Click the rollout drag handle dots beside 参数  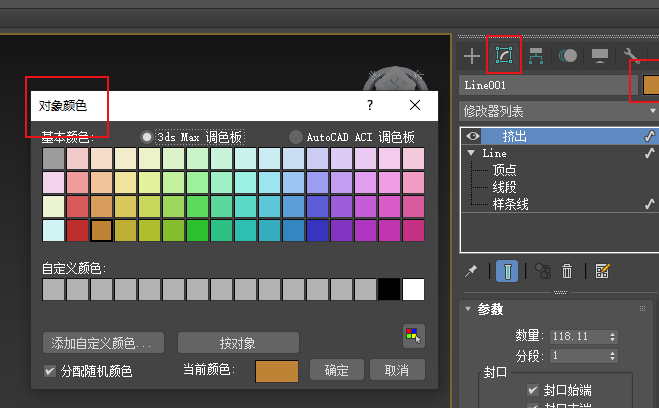click(x=642, y=309)
